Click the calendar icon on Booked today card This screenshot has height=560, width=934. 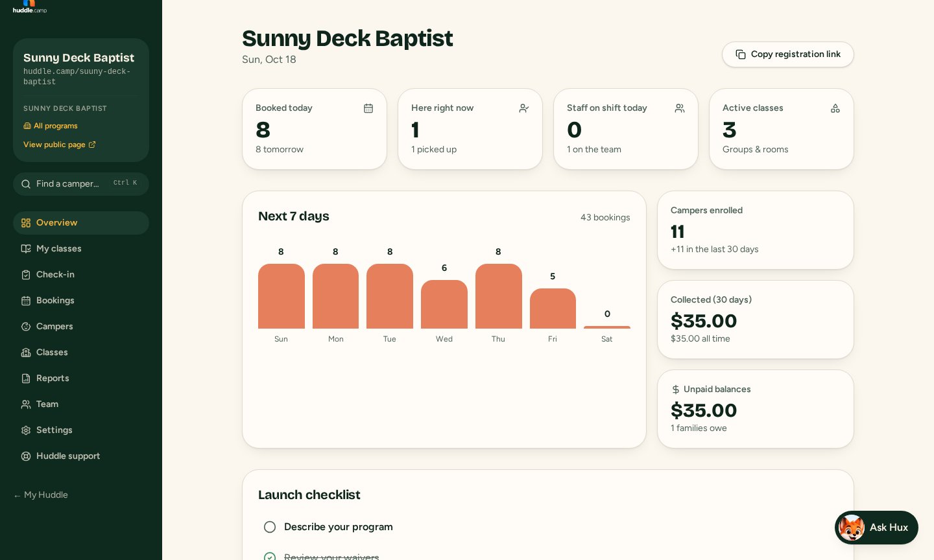click(368, 108)
